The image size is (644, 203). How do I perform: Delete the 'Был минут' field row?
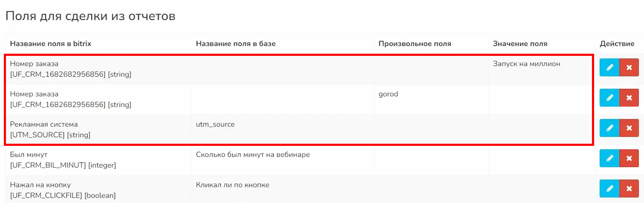point(629,158)
